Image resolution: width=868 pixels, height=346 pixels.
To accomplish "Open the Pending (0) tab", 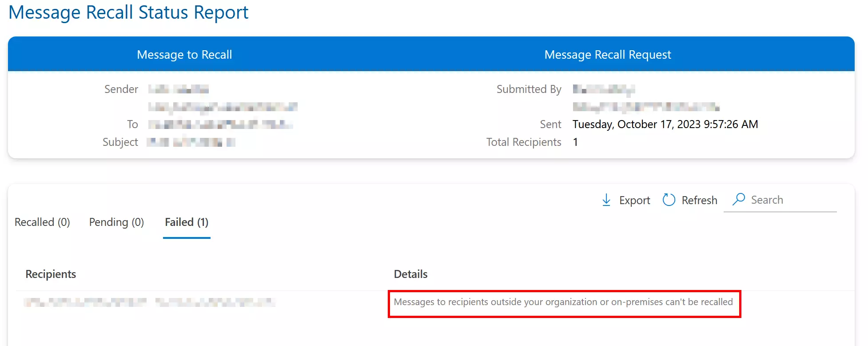I will pos(116,222).
